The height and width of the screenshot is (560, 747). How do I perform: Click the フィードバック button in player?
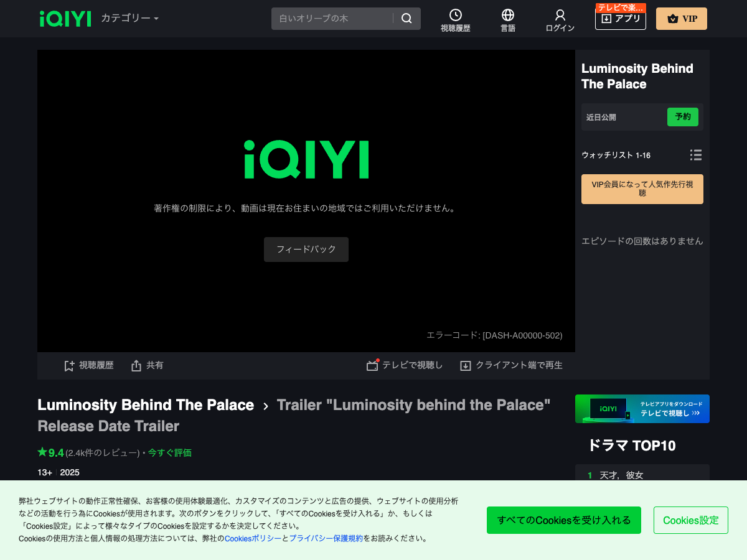(306, 250)
